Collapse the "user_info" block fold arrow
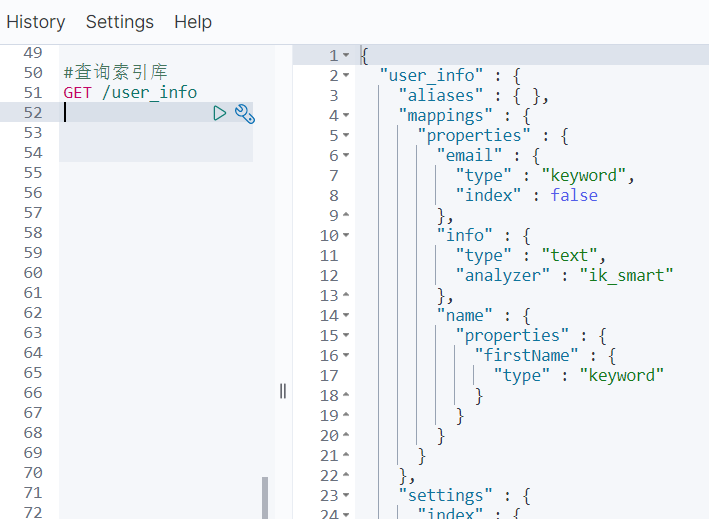709x519 pixels. (346, 75)
